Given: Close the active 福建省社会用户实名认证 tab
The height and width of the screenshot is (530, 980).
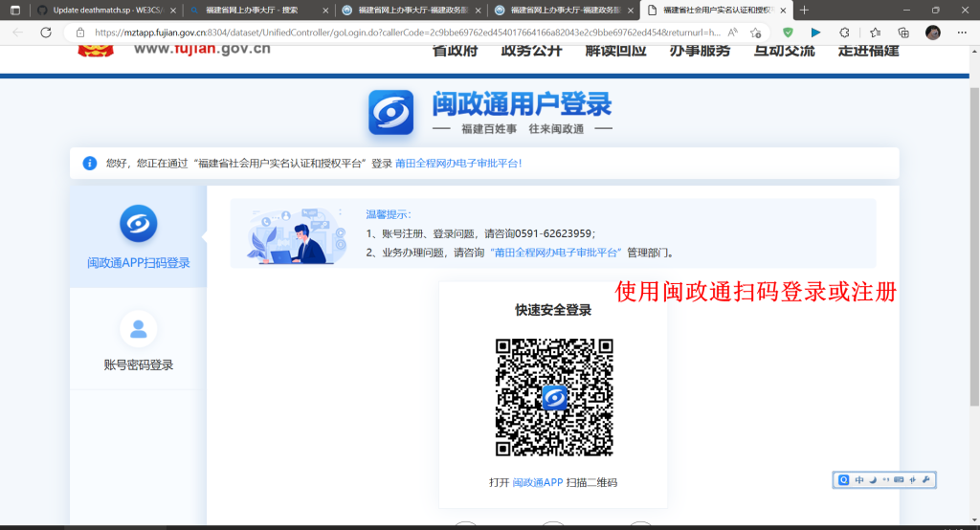Looking at the screenshot, I should [783, 10].
